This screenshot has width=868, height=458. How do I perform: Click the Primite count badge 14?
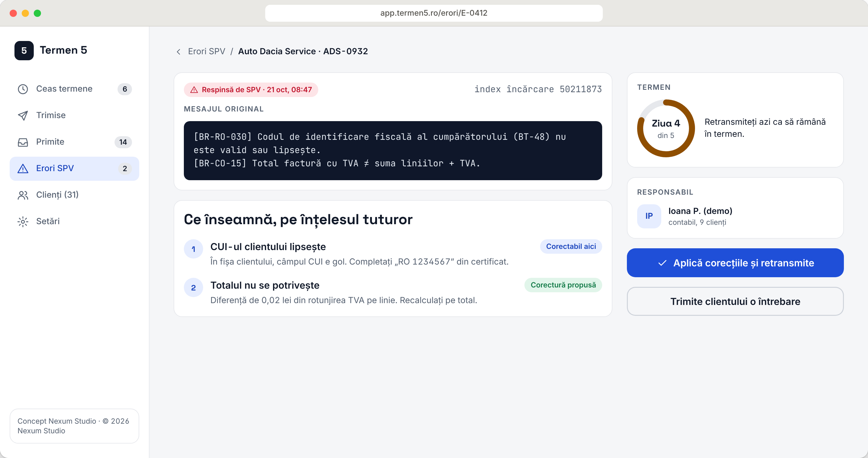tap(123, 142)
